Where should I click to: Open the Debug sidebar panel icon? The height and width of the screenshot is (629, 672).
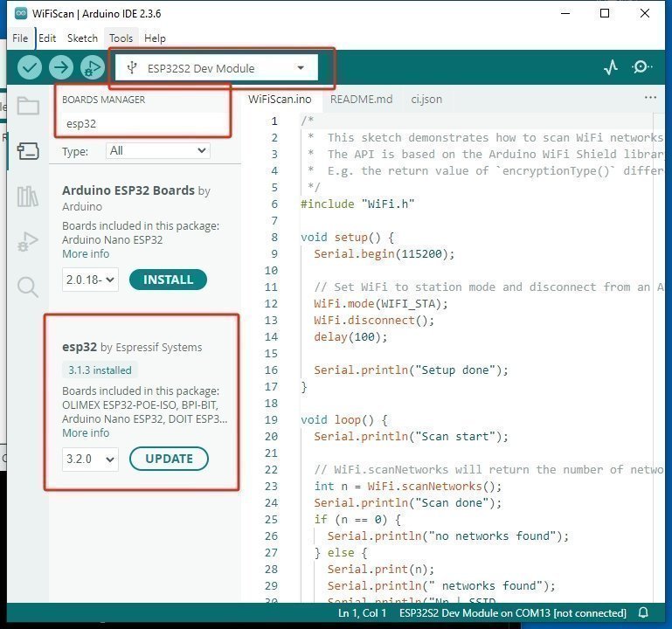28,242
